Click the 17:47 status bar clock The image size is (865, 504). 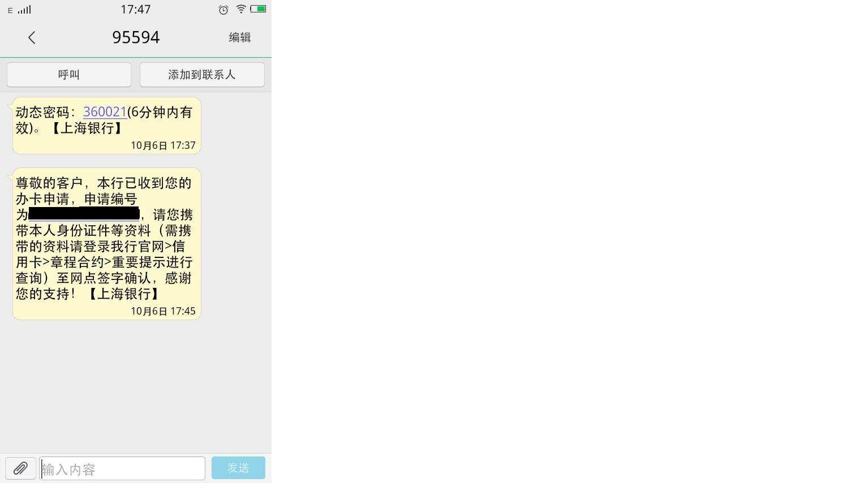pyautogui.click(x=136, y=9)
